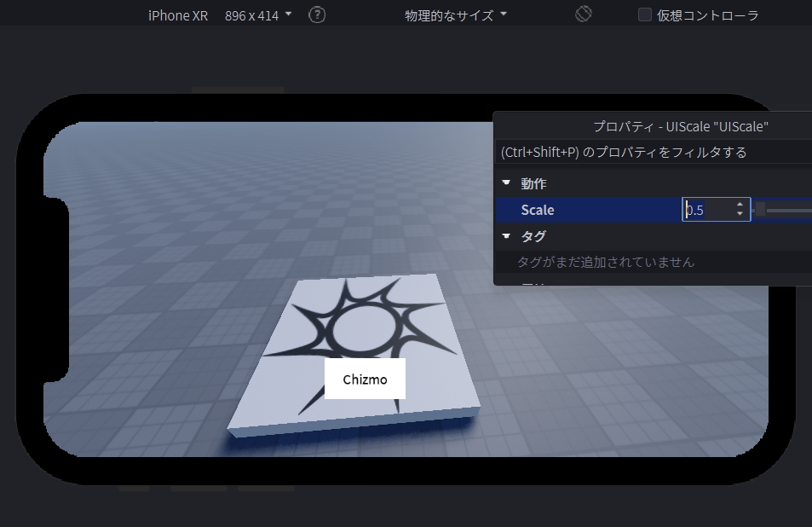The width and height of the screenshot is (812, 527).
Task: Collapse the タグ property section
Action: pyautogui.click(x=506, y=235)
